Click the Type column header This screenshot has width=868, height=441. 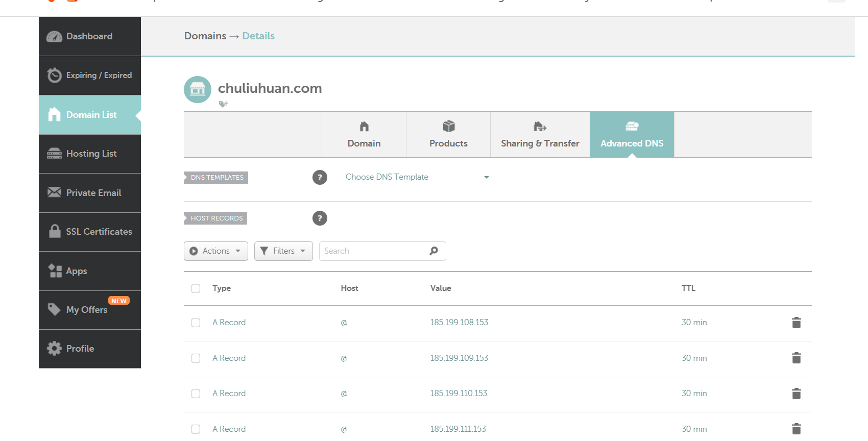[222, 288]
